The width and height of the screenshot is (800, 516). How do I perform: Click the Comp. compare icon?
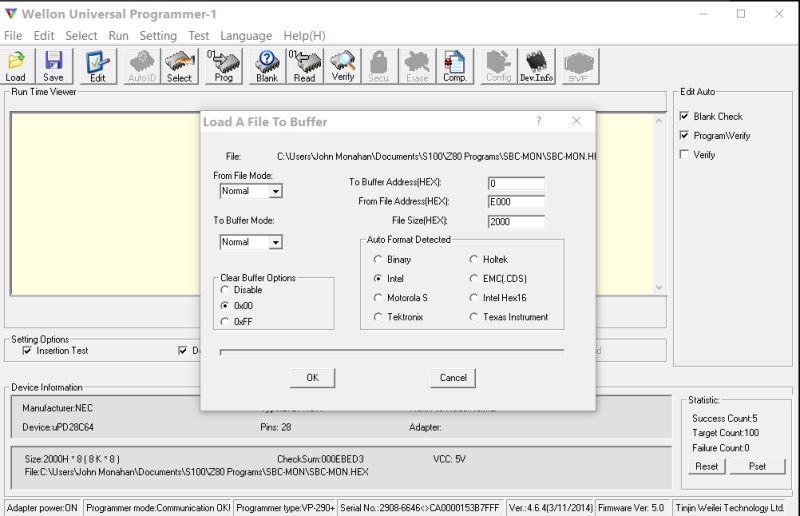(455, 66)
